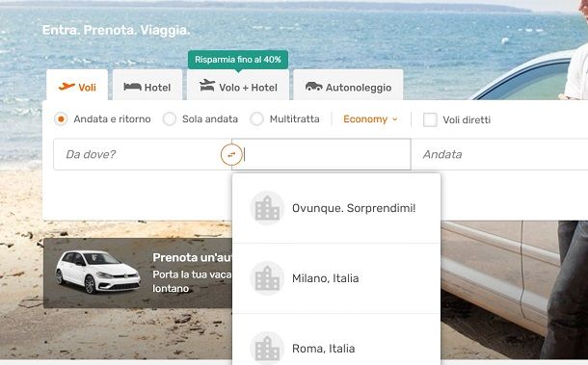The height and width of the screenshot is (365, 588).
Task: Swap origin and destination with arrows icon
Action: coord(231,154)
